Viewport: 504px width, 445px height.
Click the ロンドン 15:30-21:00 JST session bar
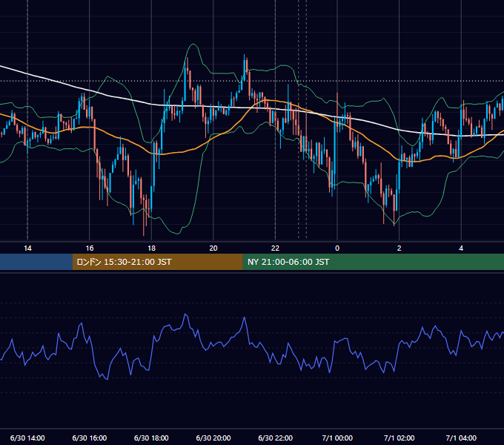pyautogui.click(x=157, y=262)
